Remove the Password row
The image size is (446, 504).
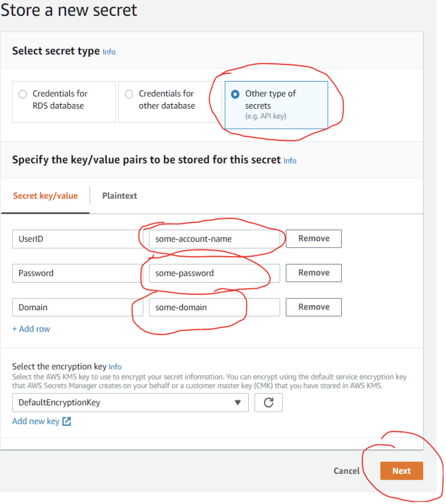314,273
